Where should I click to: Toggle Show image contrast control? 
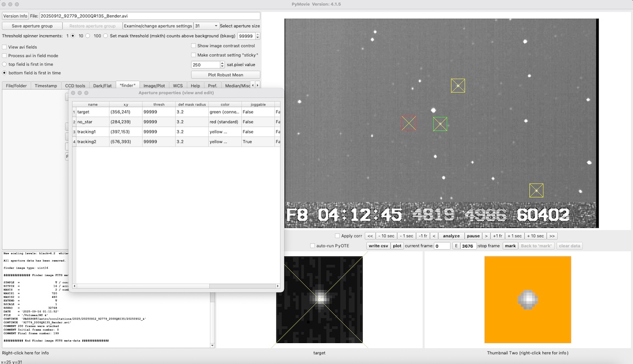pos(194,46)
